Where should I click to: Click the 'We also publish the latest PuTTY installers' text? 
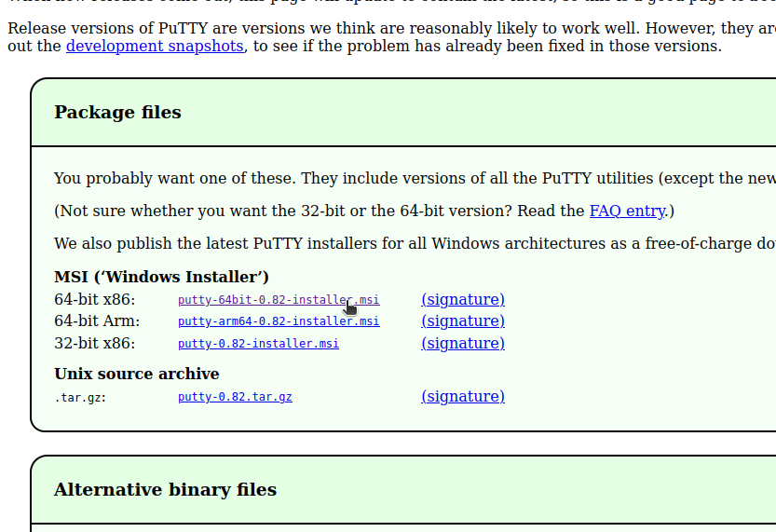pyautogui.click(x=415, y=243)
